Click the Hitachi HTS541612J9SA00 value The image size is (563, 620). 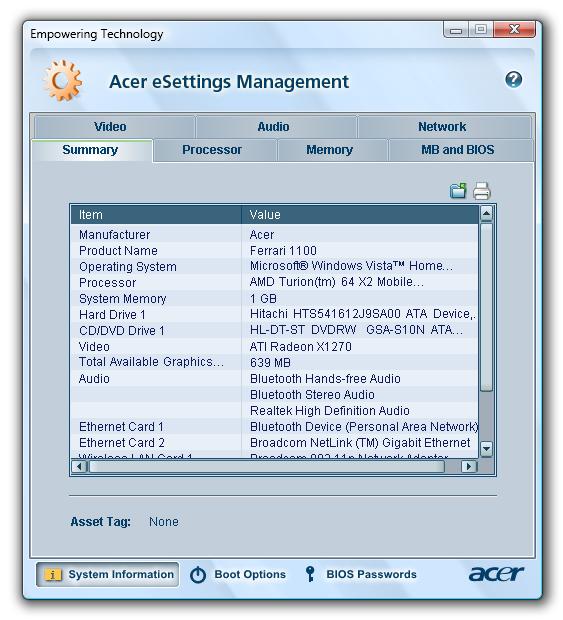[x=363, y=314]
